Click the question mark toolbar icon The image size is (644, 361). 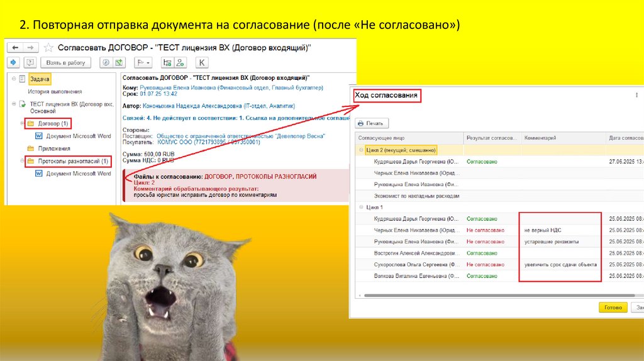pyautogui.click(x=30, y=62)
